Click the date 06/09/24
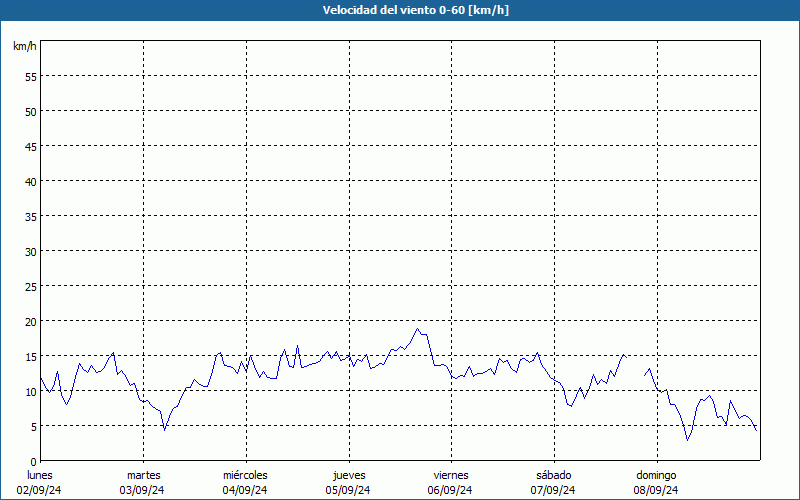This screenshot has width=800, height=500. pos(450,490)
